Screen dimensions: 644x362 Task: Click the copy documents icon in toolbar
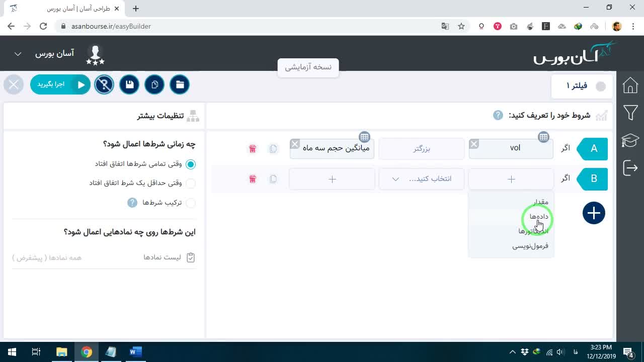[x=154, y=84]
